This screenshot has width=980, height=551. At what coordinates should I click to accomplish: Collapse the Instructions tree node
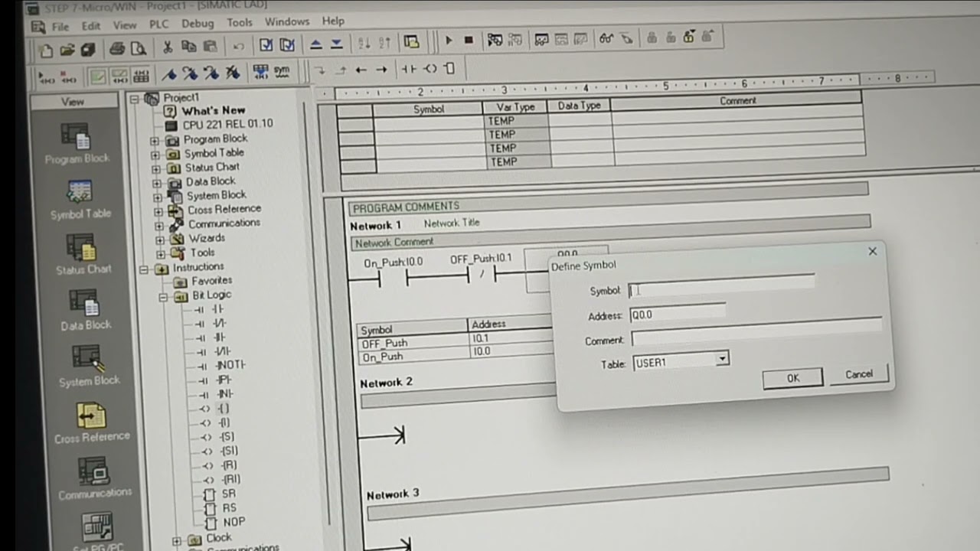pyautogui.click(x=143, y=269)
